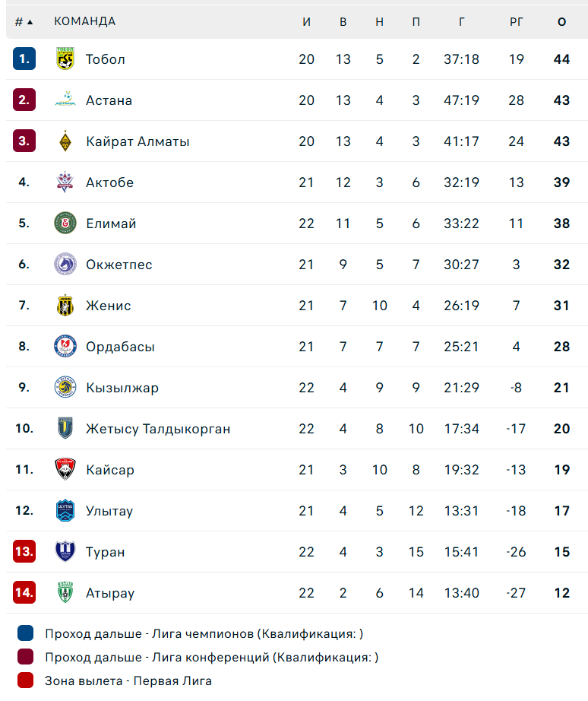Sort by КОМАНДА column header
588x701 pixels.
pyautogui.click(x=85, y=21)
